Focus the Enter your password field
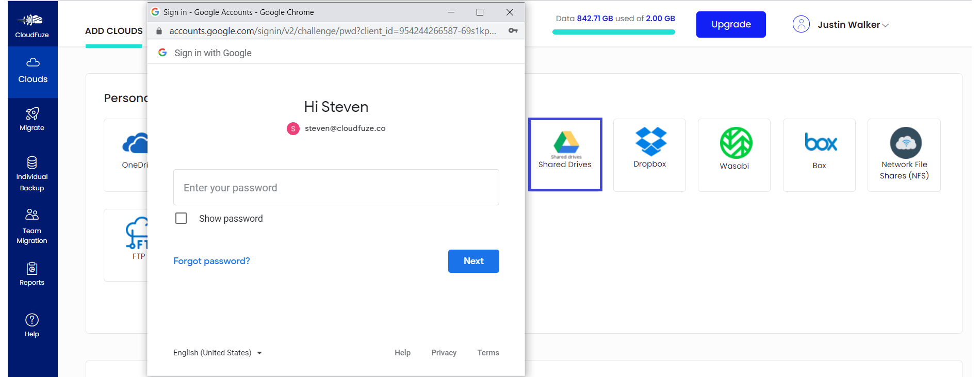Image resolution: width=980 pixels, height=377 pixels. point(336,187)
